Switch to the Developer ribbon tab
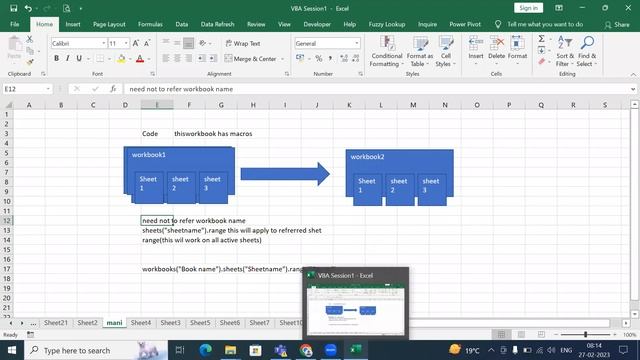Viewport: 640px width, 360px height. coord(317,24)
